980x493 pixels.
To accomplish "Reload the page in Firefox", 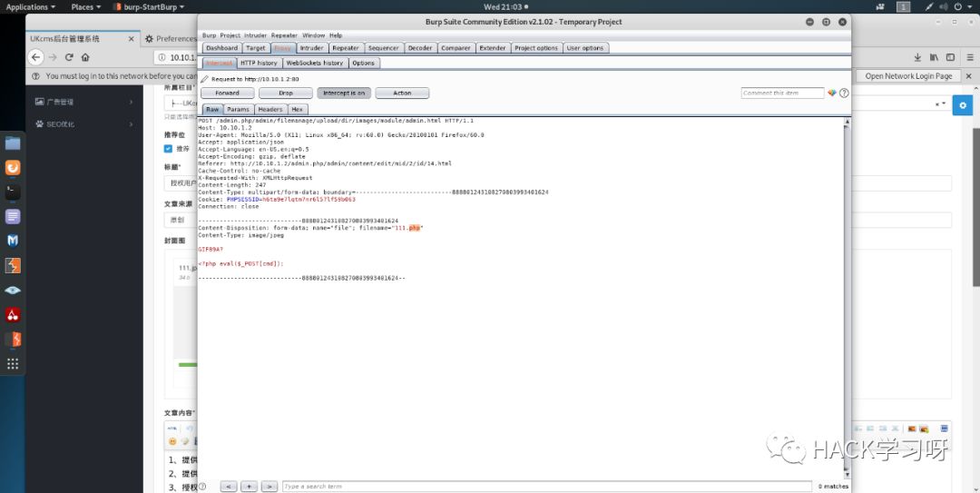I will coord(69,57).
